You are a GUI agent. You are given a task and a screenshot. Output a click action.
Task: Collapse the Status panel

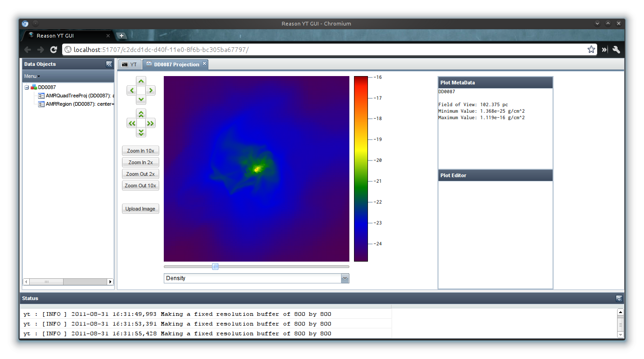pos(619,298)
